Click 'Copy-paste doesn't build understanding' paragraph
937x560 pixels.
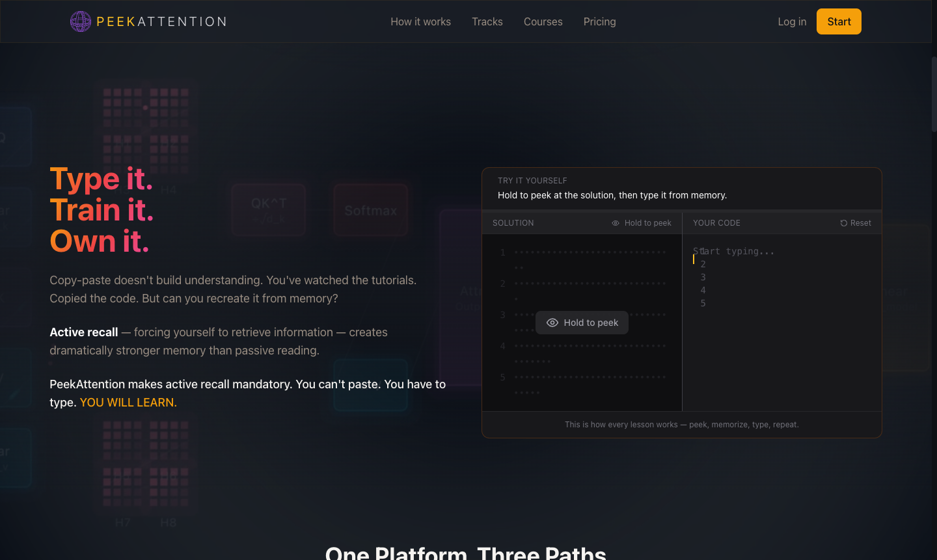click(233, 289)
